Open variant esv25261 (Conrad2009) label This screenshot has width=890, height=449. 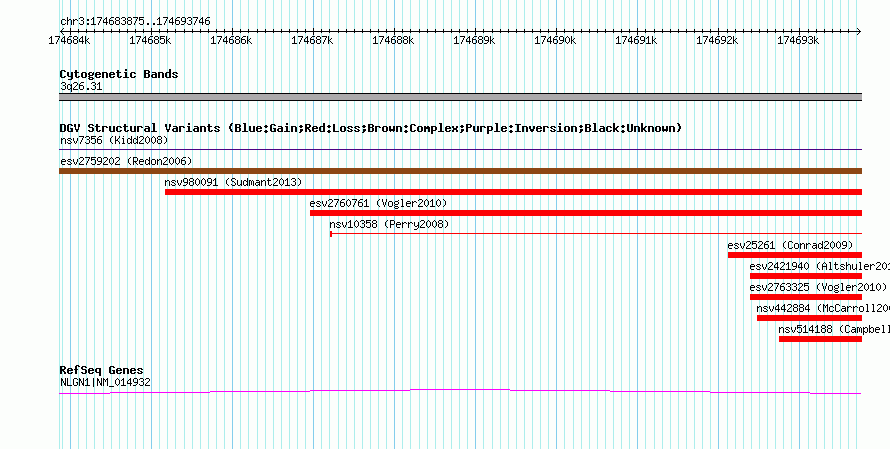click(x=790, y=245)
